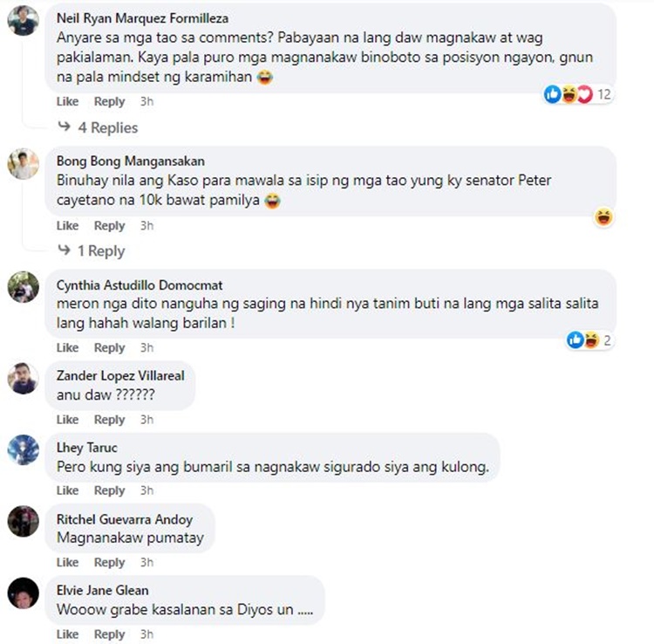The width and height of the screenshot is (654, 644).
Task: Reply to Cynthia Astudillo Domocmat's comment
Action: pos(109,347)
